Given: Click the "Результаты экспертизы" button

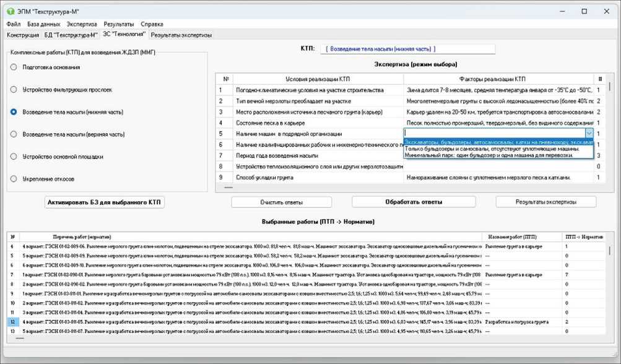Looking at the screenshot, I should 545,202.
